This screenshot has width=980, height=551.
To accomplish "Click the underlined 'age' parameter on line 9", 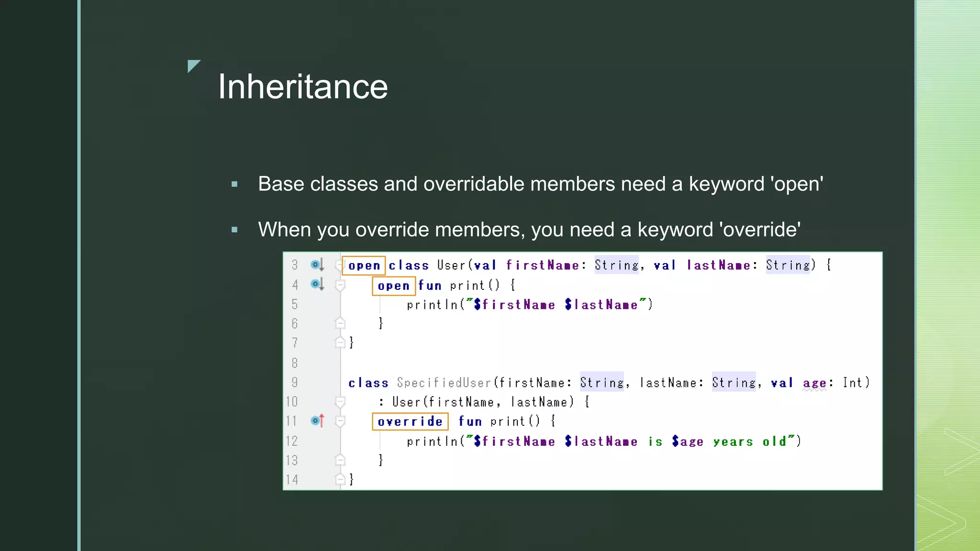I will point(814,383).
